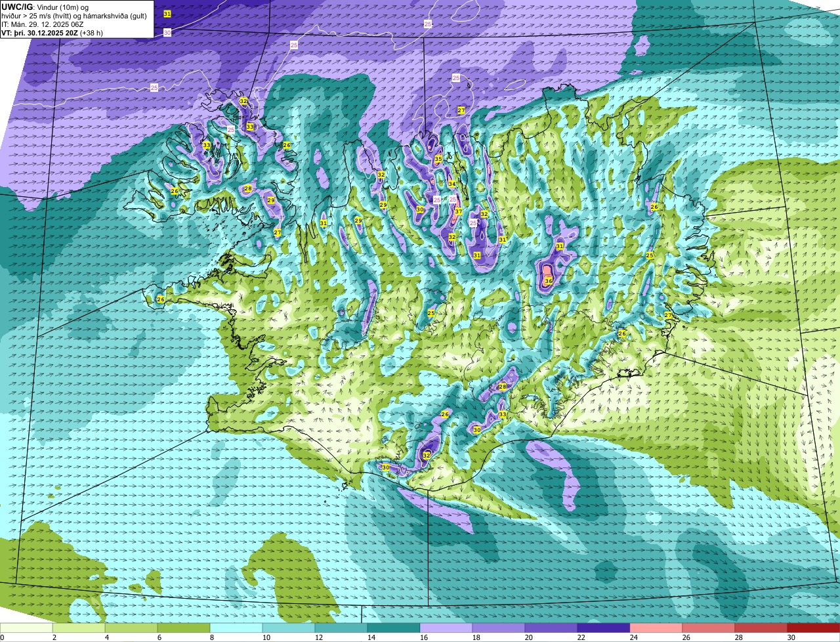This screenshot has width=840, height=642.
Task: Select the 24–26 m/s pink legend swatch
Action: point(656,628)
